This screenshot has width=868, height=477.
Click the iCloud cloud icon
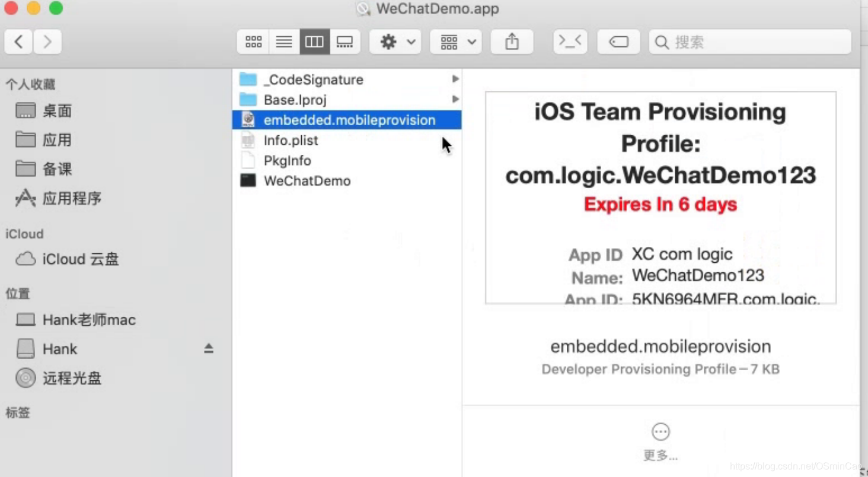pyautogui.click(x=25, y=259)
